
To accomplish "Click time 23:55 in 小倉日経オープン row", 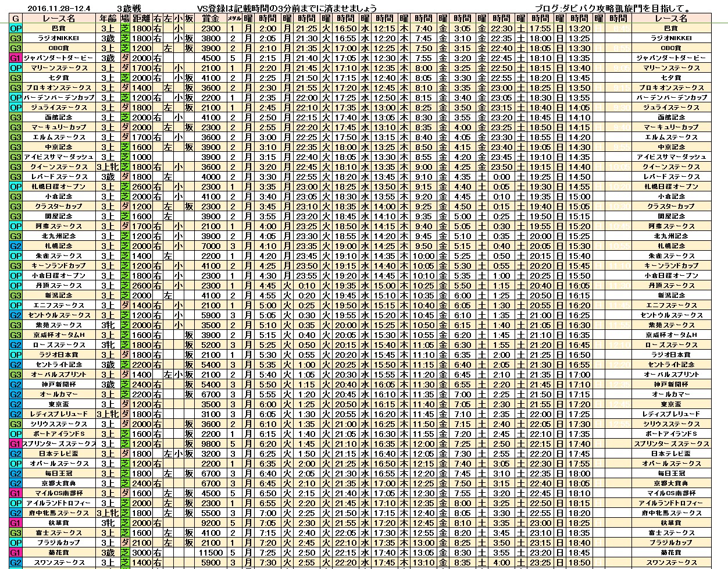I will point(306,276).
